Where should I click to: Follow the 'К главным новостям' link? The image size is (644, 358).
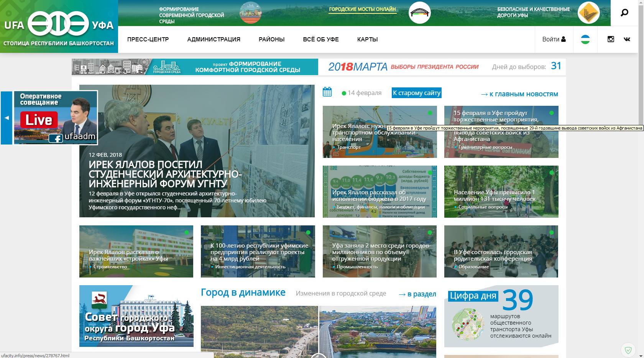click(x=519, y=94)
